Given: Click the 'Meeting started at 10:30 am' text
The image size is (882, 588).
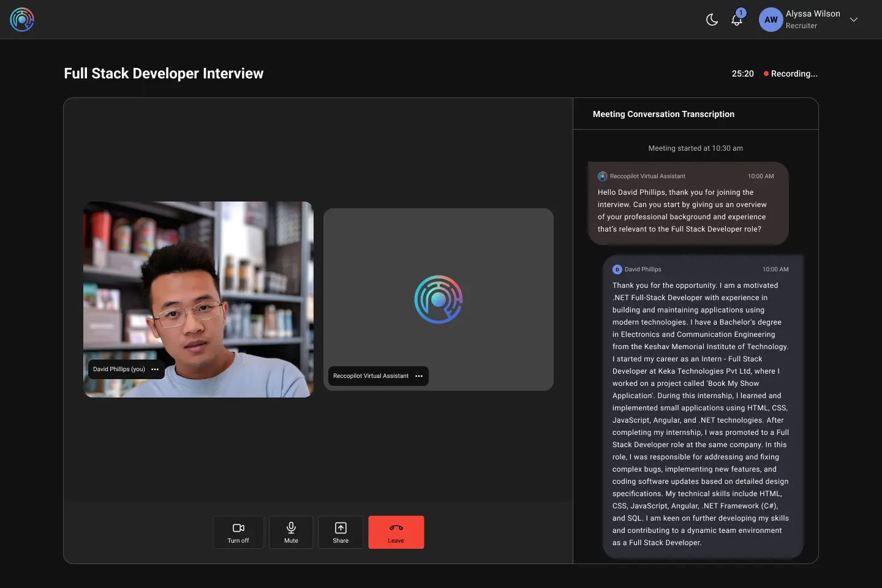Looking at the screenshot, I should click(696, 148).
